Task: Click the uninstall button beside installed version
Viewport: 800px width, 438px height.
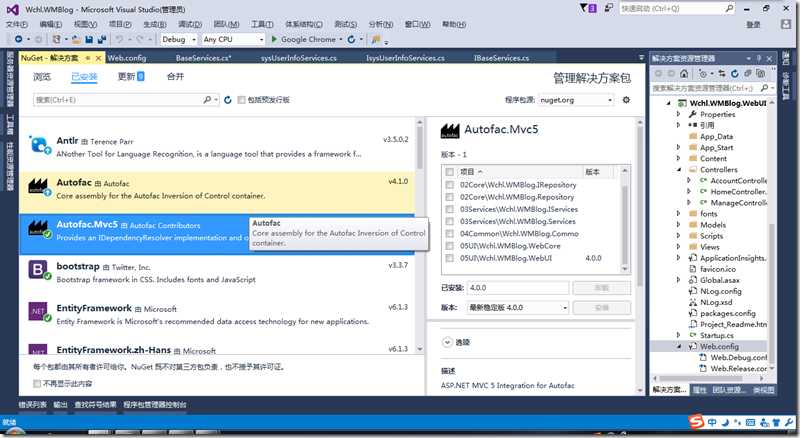Action: pos(602,288)
